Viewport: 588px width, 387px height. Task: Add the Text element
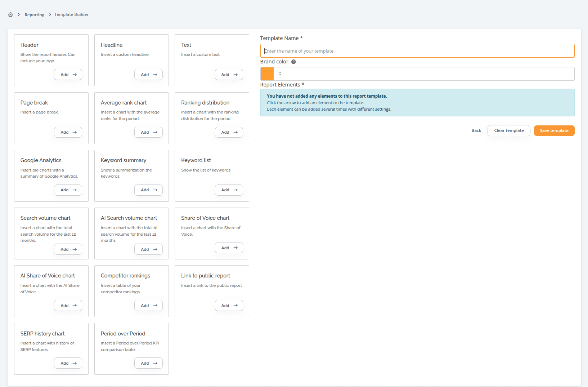(x=229, y=75)
